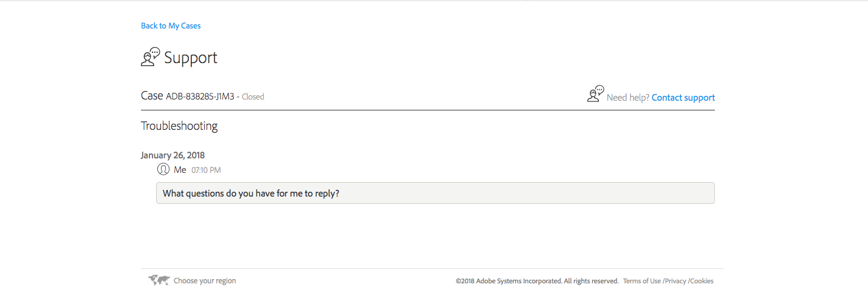This screenshot has height=307, width=868.
Task: Click the message box about questions to reply
Action: coord(435,193)
